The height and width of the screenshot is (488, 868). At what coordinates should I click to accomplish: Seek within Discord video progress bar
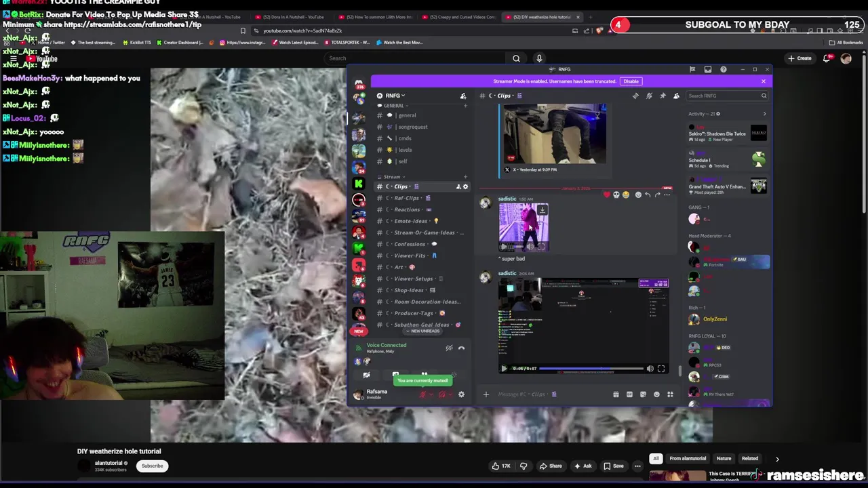point(591,369)
